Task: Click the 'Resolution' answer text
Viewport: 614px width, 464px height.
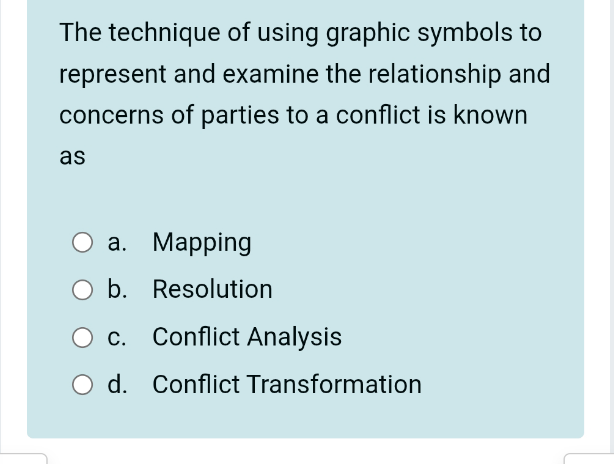Action: [x=212, y=289]
